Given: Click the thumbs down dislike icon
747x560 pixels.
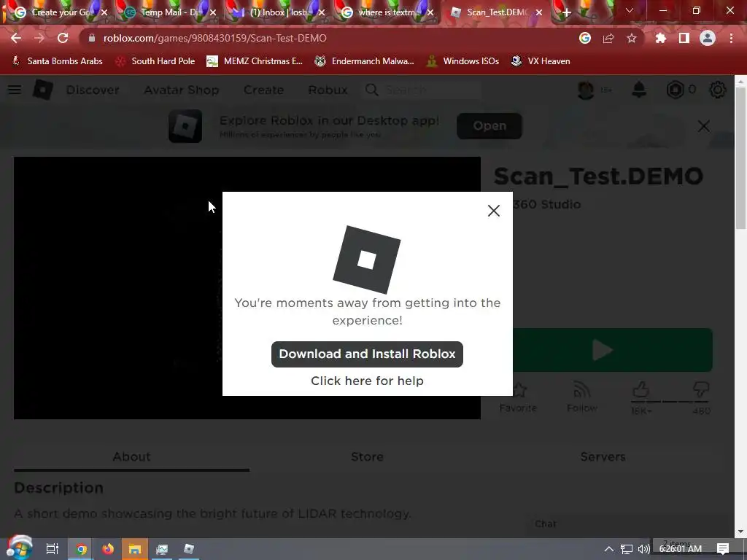Looking at the screenshot, I should coord(701,389).
